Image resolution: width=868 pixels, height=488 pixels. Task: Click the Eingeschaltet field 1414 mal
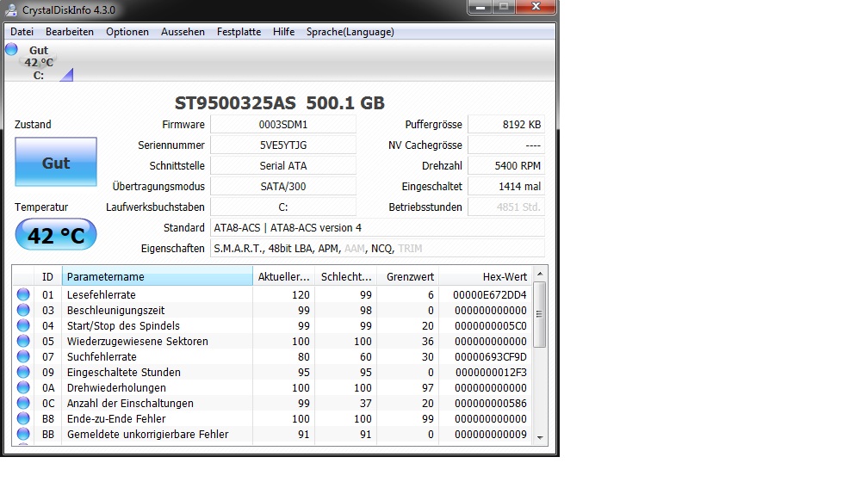pyautogui.click(x=506, y=187)
